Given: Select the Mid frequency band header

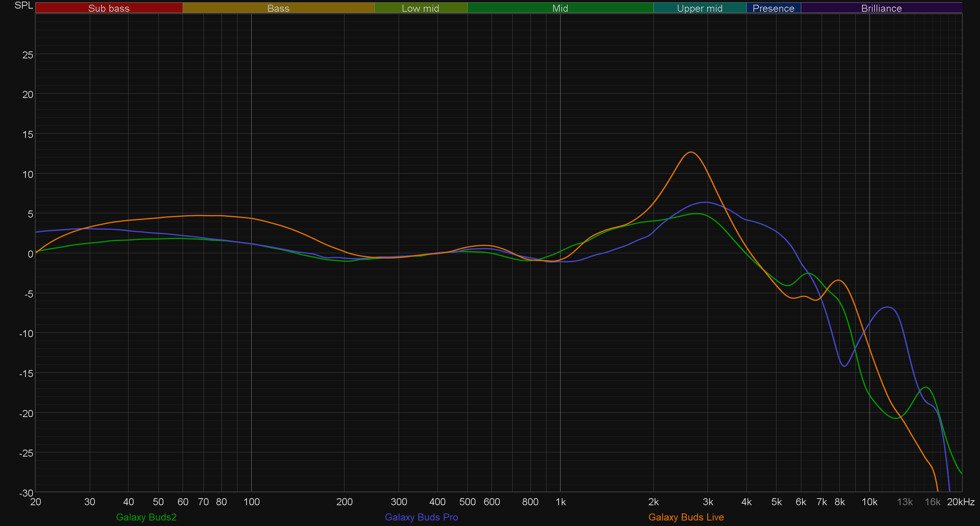Looking at the screenshot, I should 560,8.
